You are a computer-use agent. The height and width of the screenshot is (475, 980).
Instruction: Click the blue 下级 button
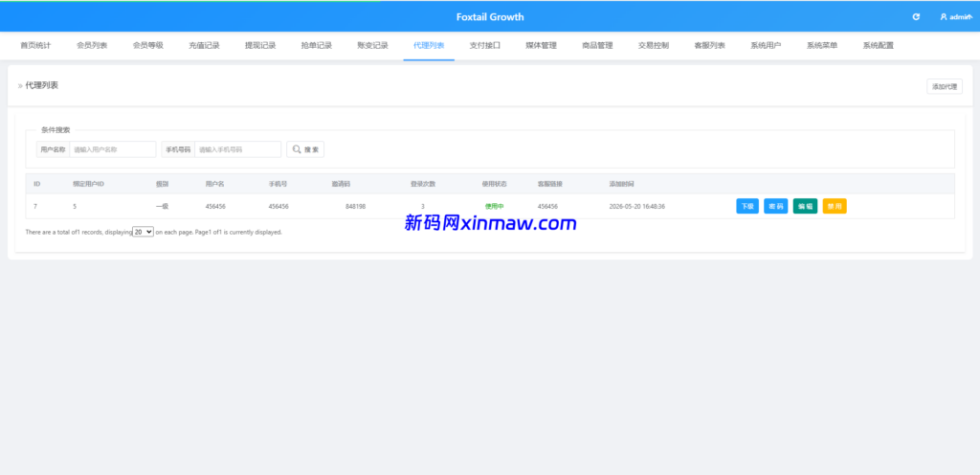pos(747,206)
